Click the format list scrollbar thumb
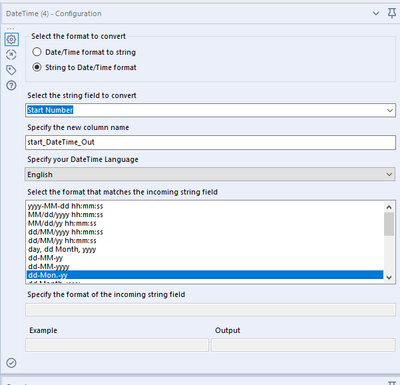 click(x=389, y=224)
